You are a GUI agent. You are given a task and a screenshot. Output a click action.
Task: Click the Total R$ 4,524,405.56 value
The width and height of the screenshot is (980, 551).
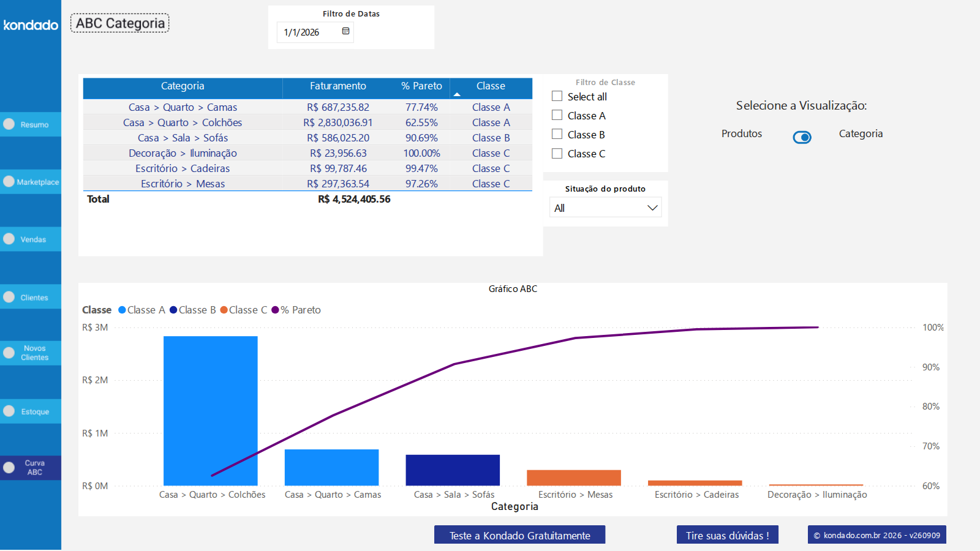[354, 199]
